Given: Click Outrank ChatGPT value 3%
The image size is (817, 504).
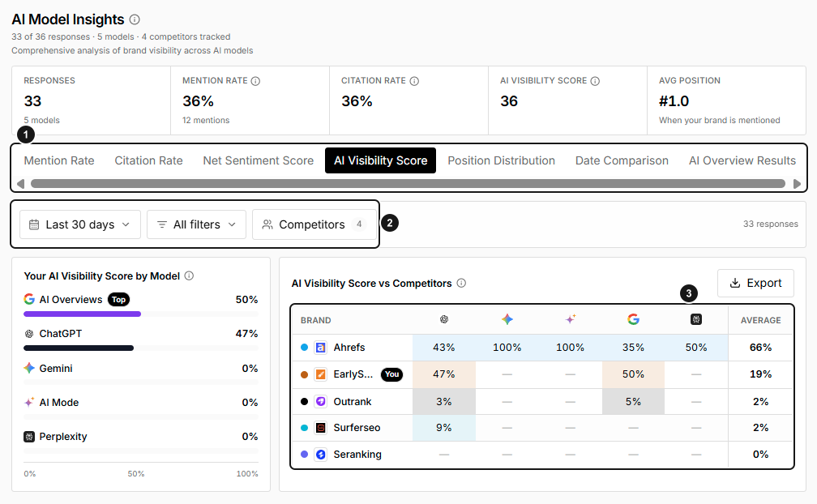Looking at the screenshot, I should (444, 401).
